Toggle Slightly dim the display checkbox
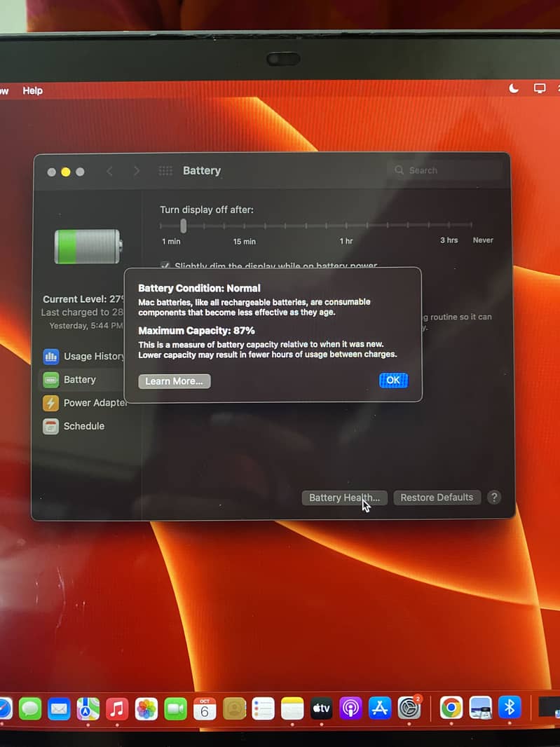Image resolution: width=560 pixels, height=747 pixels. tap(165, 266)
